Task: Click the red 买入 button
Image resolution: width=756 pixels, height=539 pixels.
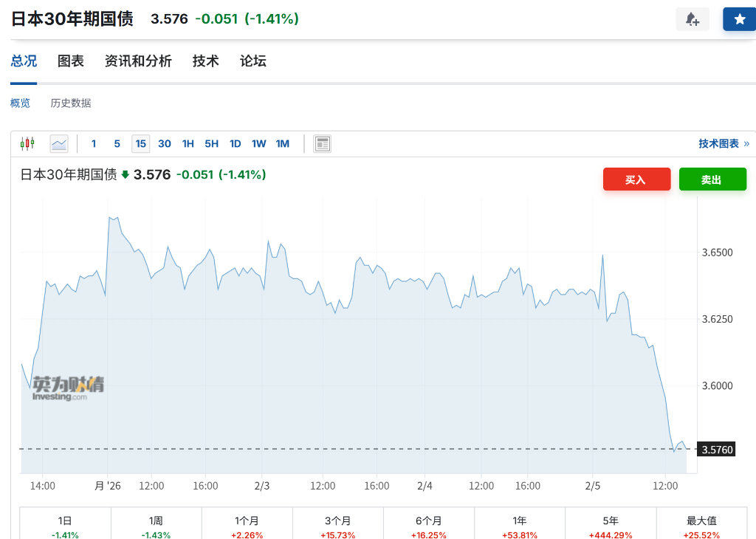Action: click(x=636, y=179)
